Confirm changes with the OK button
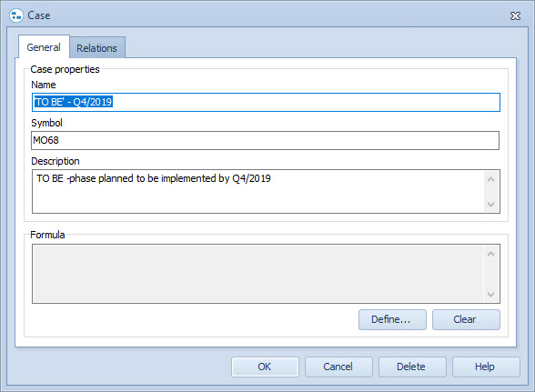The height and width of the screenshot is (392, 535). 265,367
